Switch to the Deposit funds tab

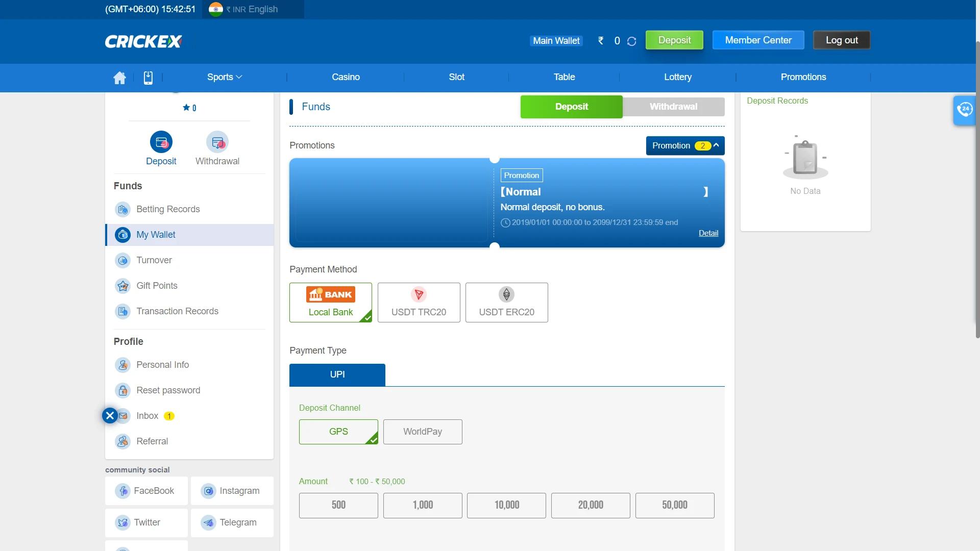coord(572,107)
